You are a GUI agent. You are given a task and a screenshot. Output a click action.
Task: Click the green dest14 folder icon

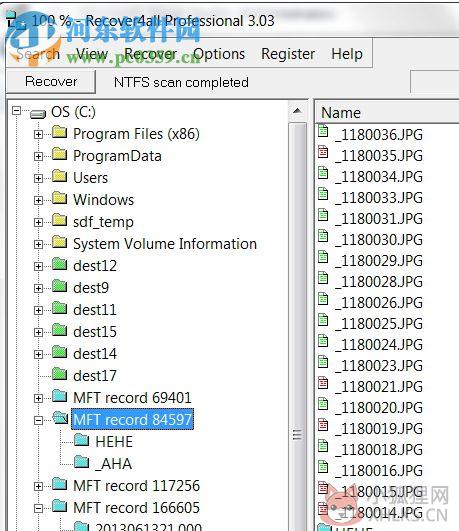tap(60, 352)
